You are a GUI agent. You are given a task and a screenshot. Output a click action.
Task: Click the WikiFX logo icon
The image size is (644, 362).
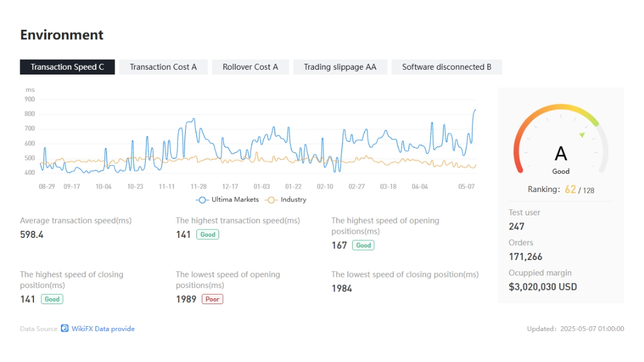pos(65,329)
